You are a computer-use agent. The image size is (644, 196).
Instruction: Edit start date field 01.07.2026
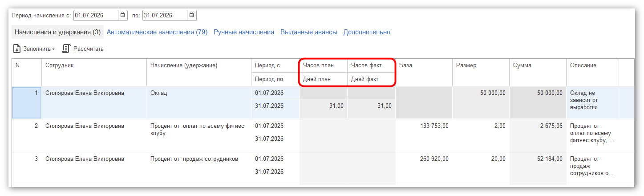[96, 15]
